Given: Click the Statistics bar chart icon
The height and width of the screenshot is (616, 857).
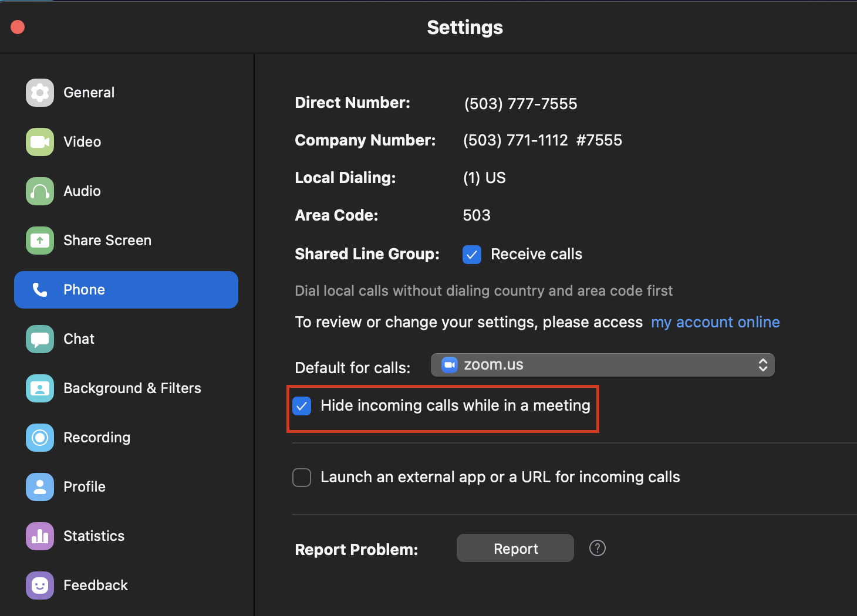Looking at the screenshot, I should pyautogui.click(x=40, y=536).
